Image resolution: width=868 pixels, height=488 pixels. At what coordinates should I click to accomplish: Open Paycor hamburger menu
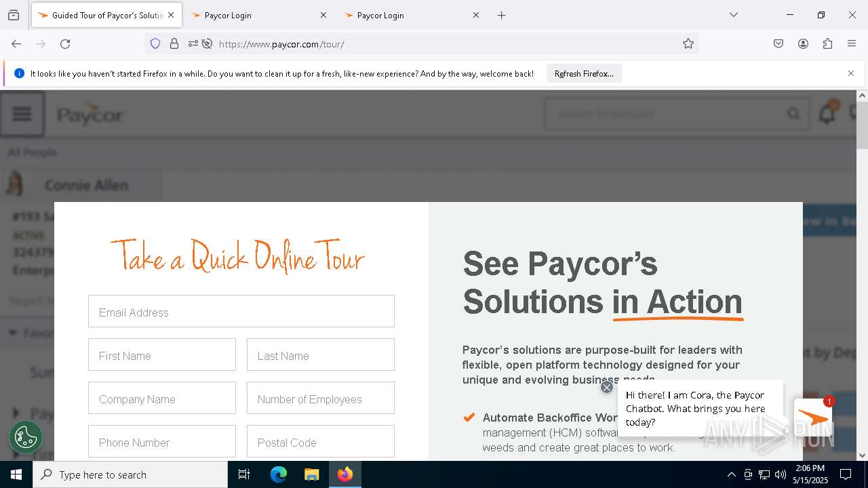tap(22, 114)
